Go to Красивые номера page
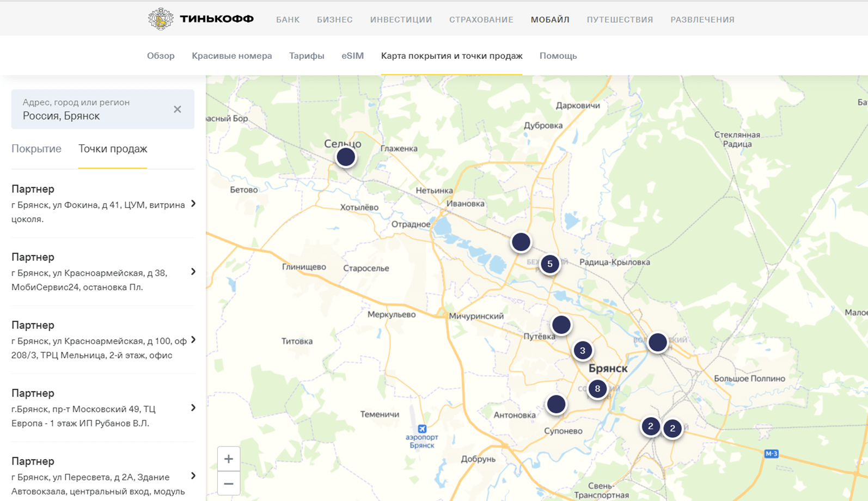The width and height of the screenshot is (868, 501). tap(232, 56)
